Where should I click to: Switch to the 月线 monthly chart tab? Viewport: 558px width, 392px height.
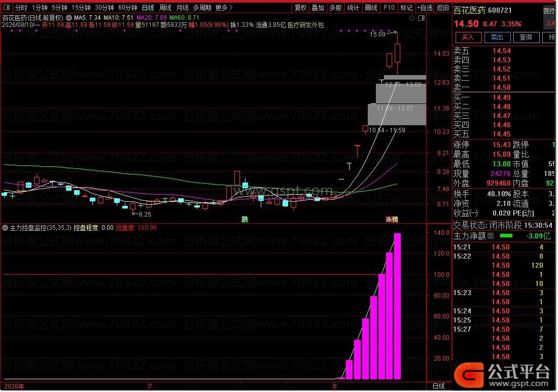tap(183, 8)
